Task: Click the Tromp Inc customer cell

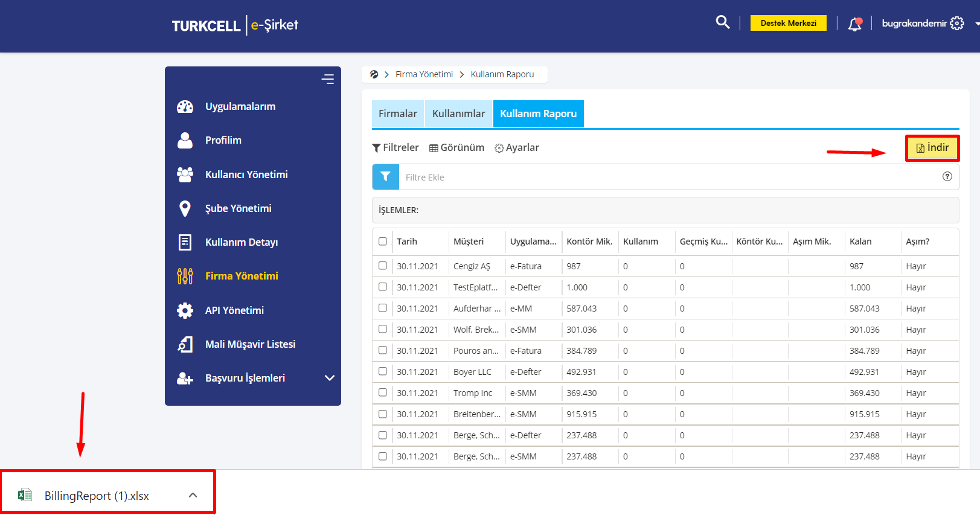Action: coord(473,393)
